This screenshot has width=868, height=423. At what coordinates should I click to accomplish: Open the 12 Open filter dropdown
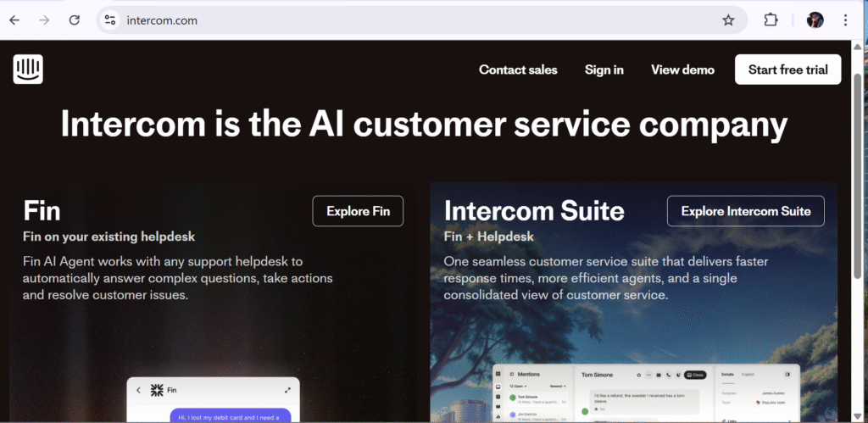518,386
